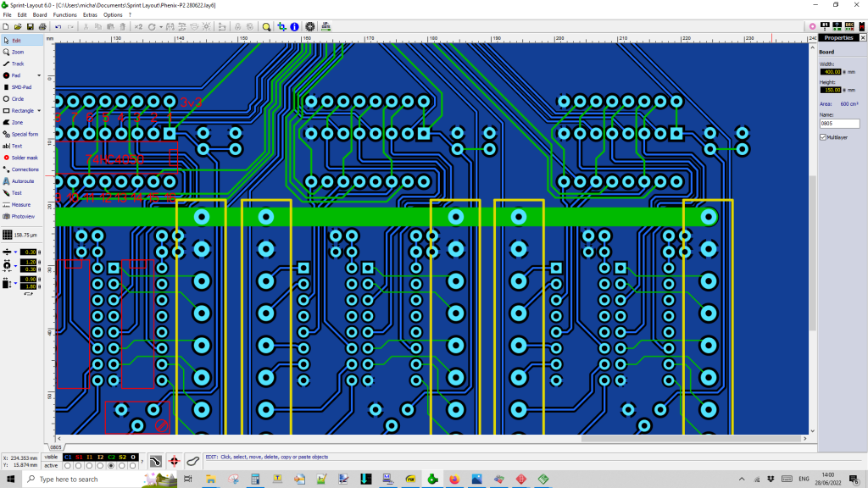
Task: Select the Track drawing tool
Action: [x=17, y=64]
